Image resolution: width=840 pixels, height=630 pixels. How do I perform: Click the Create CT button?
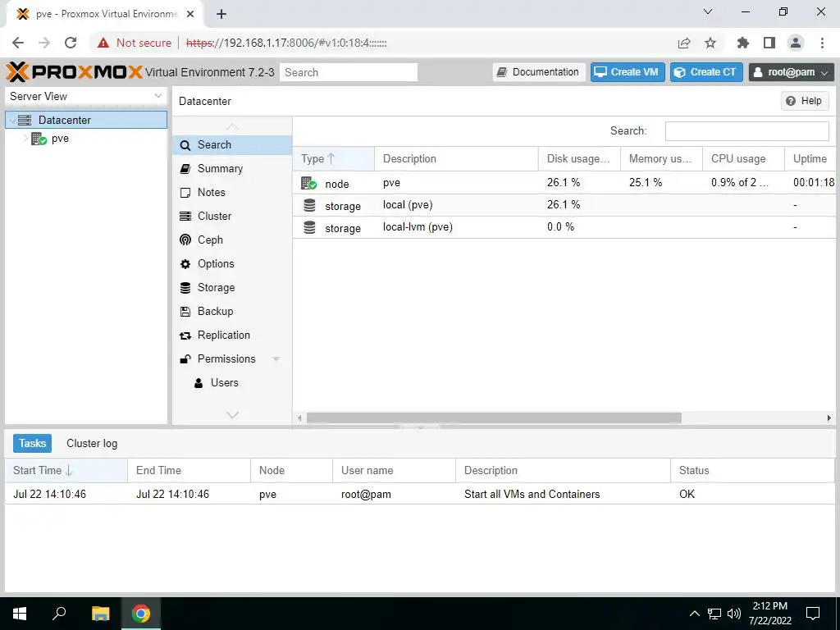[706, 72]
